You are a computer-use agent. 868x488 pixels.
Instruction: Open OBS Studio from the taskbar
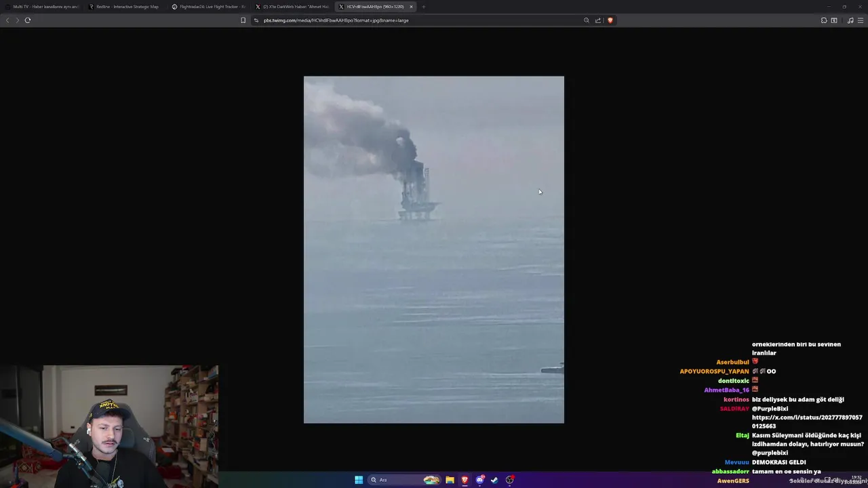510,480
